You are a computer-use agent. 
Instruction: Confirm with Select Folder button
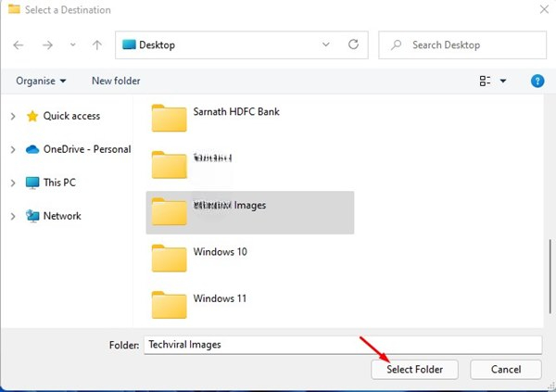coord(414,370)
